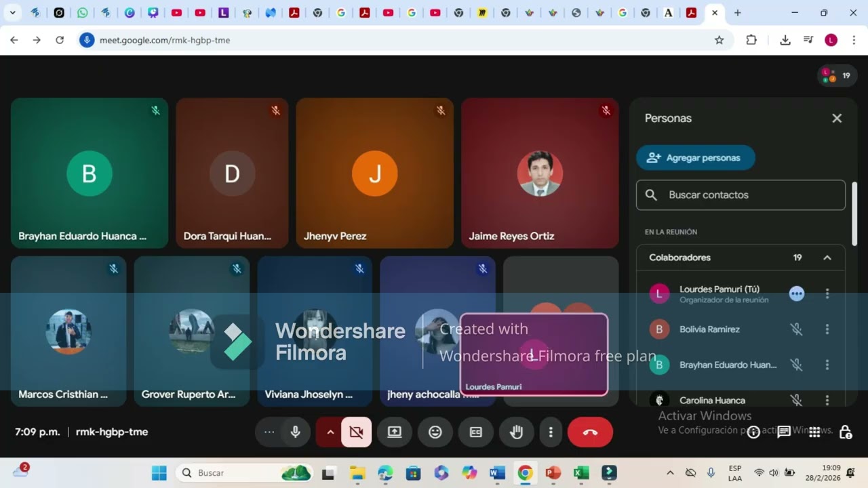Open audio settings dots beside the Meet microphone

pos(269,432)
